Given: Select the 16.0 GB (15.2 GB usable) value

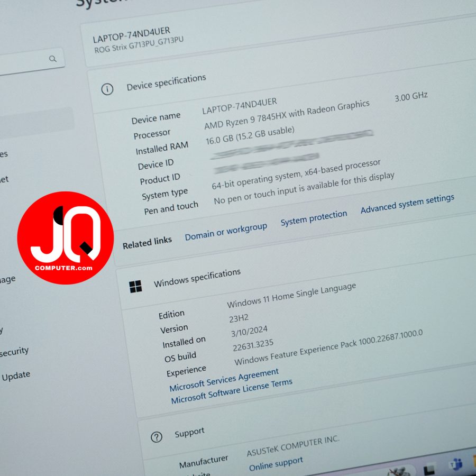Looking at the screenshot, I should click(x=250, y=136).
